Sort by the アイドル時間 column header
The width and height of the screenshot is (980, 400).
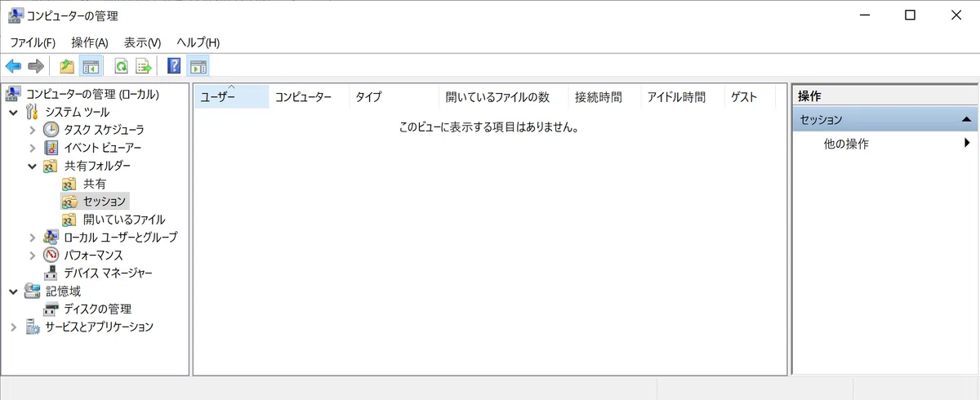(683, 97)
